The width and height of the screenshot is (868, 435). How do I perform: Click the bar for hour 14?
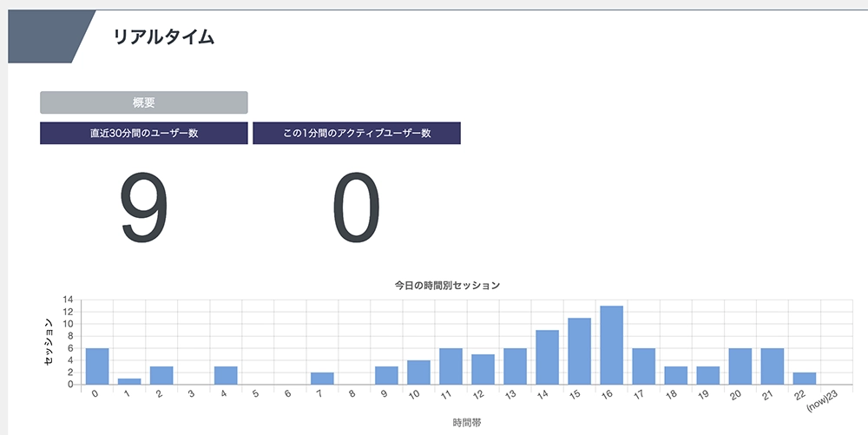coord(547,357)
